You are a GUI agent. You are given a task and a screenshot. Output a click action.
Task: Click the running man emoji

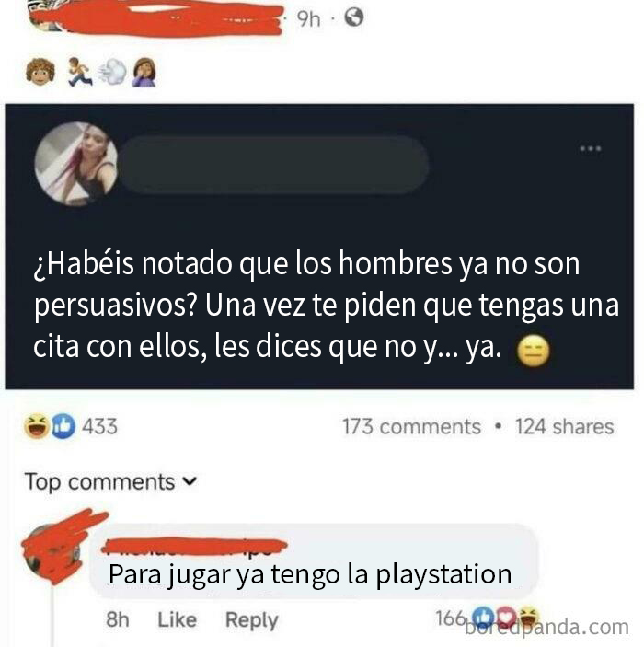coord(80,72)
